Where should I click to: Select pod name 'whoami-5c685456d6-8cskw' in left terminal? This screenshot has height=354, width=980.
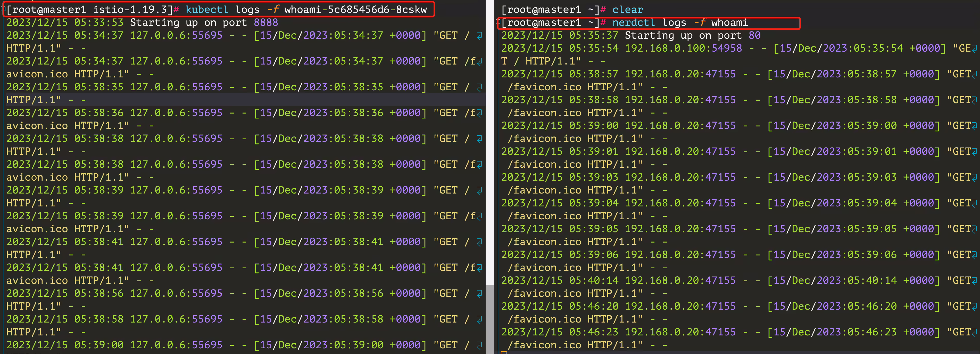(355, 10)
